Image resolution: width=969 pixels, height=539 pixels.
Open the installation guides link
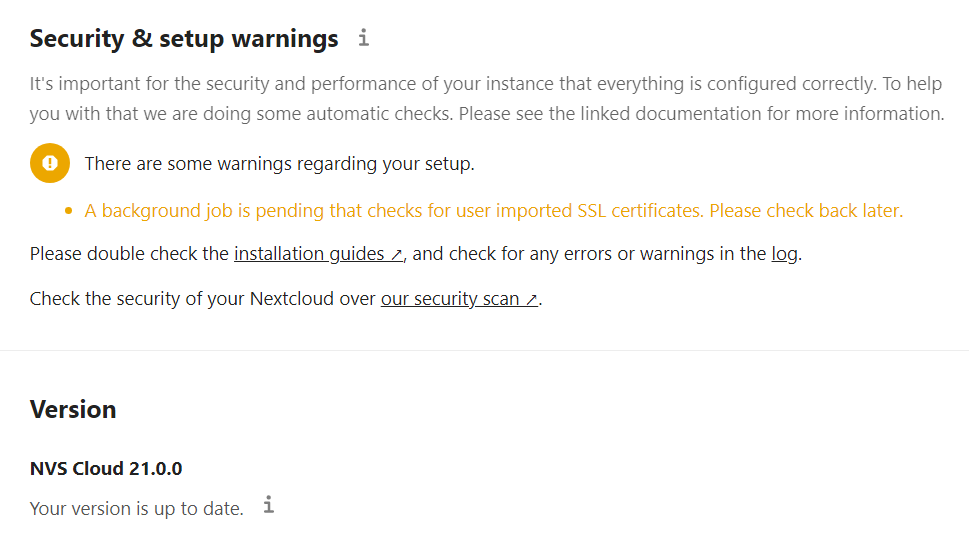[x=308, y=254]
